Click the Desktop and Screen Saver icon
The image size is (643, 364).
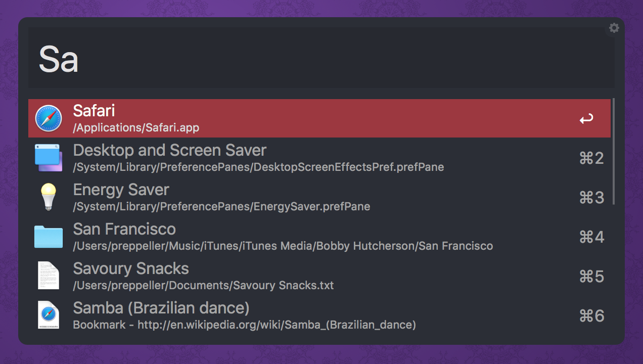point(49,158)
